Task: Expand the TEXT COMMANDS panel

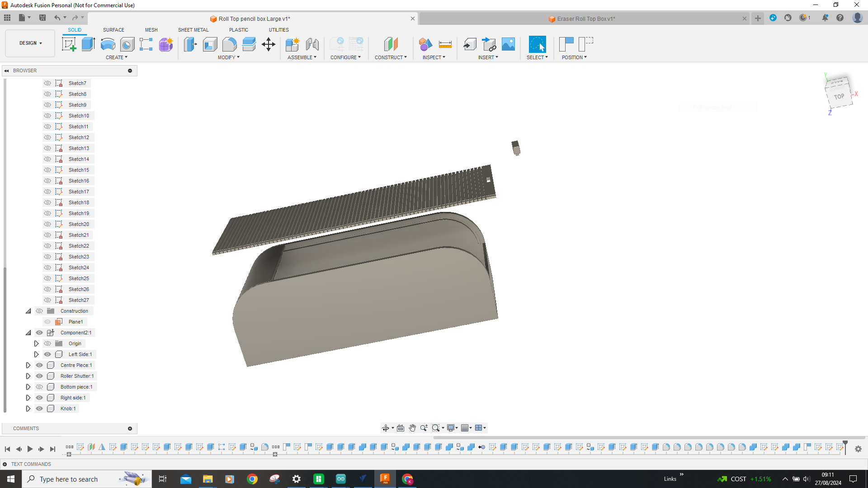Action: click(x=5, y=464)
